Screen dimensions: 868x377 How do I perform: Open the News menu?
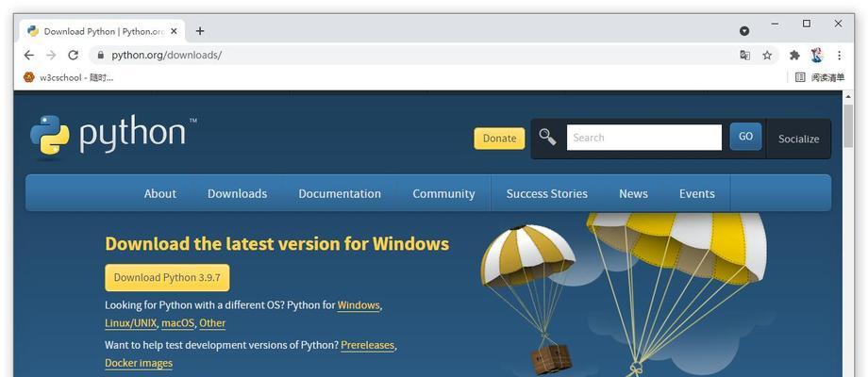633,193
